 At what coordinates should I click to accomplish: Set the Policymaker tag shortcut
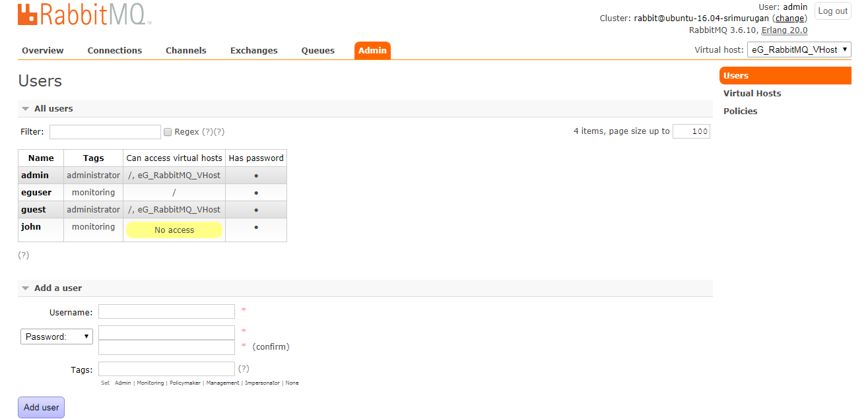(185, 383)
